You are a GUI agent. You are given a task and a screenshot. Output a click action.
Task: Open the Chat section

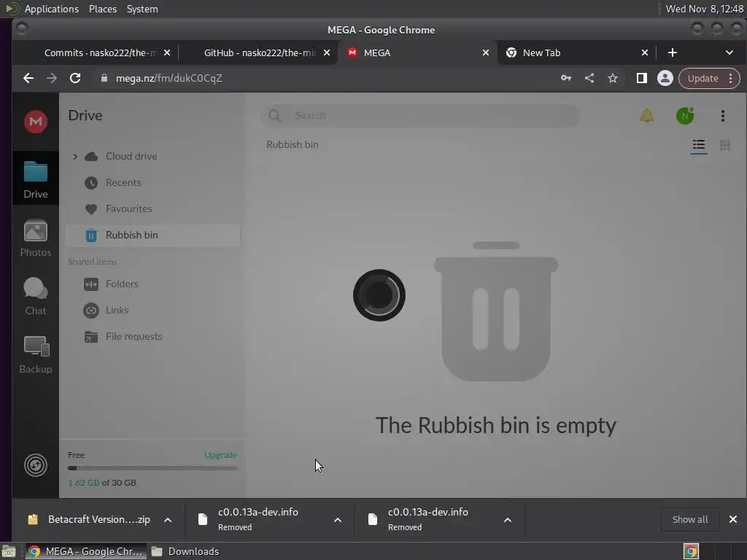(x=36, y=296)
